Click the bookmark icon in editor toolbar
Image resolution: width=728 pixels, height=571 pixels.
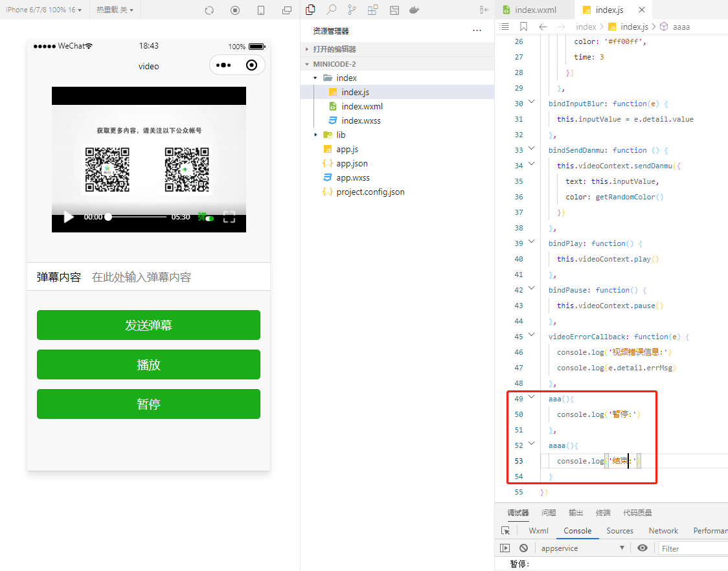click(524, 27)
